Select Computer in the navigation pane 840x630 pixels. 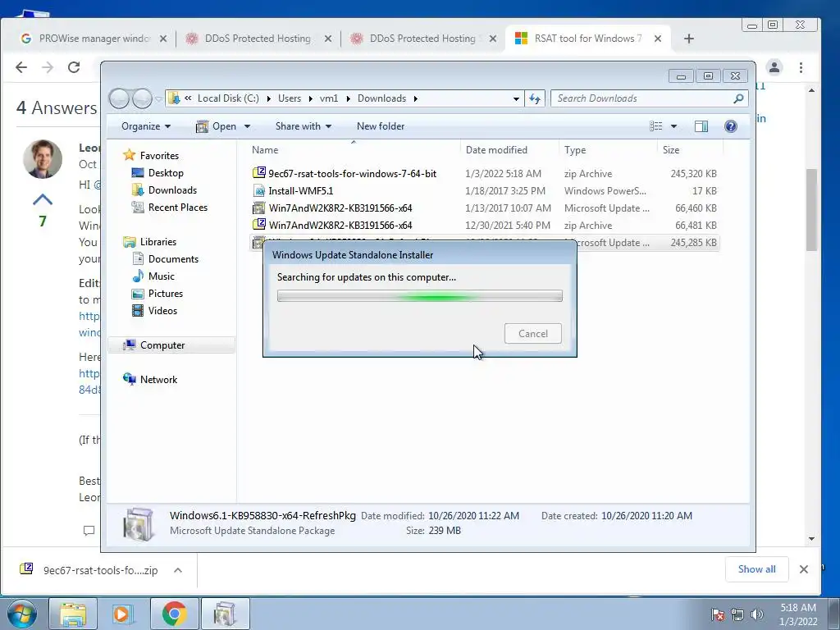162,345
